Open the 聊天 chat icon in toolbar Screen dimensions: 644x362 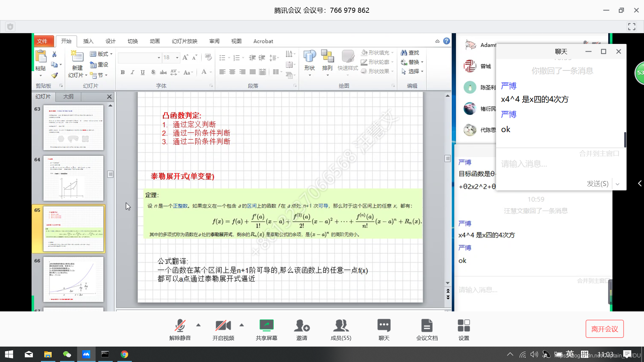(x=384, y=329)
